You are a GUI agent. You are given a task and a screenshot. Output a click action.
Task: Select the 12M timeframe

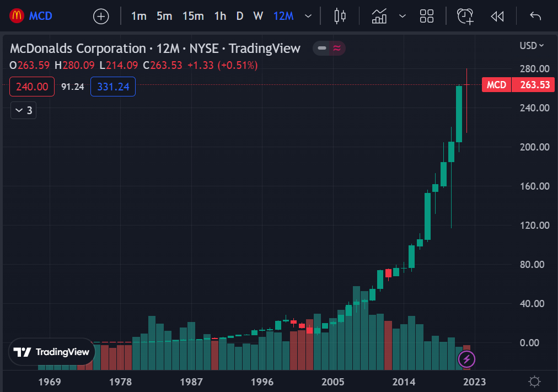(x=283, y=16)
